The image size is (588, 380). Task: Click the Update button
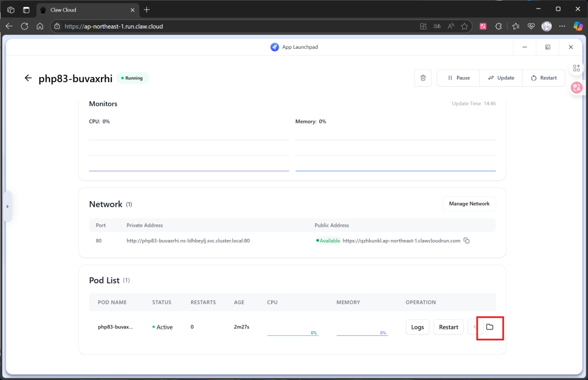pos(501,78)
